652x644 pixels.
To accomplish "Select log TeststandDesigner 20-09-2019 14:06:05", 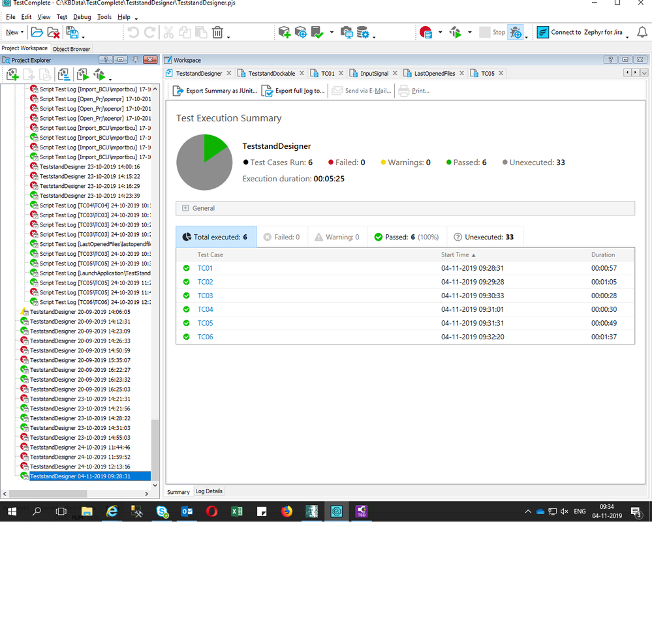I will (80, 312).
